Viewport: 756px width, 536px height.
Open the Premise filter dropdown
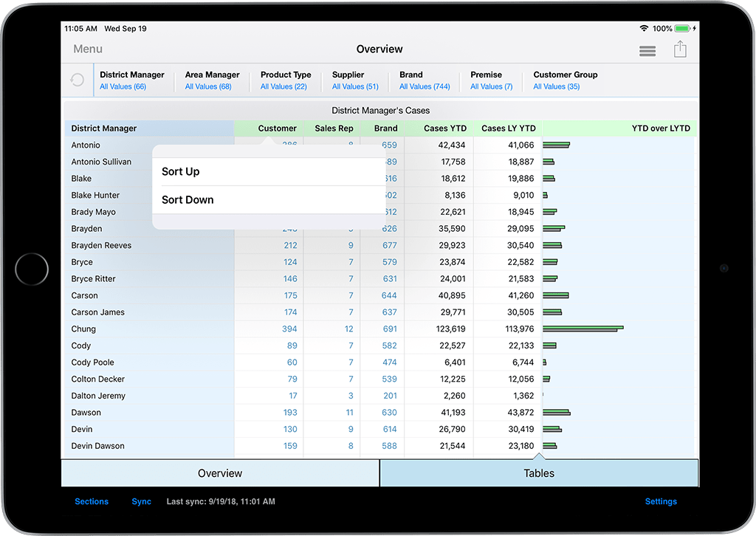(x=491, y=80)
